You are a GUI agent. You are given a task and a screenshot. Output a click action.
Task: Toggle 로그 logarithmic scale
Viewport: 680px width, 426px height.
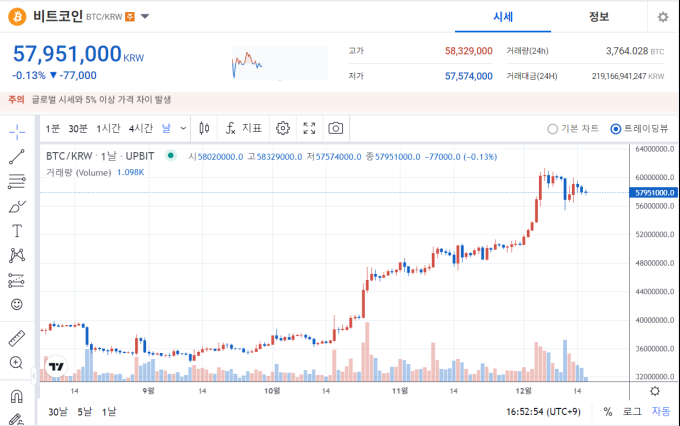(x=632, y=412)
